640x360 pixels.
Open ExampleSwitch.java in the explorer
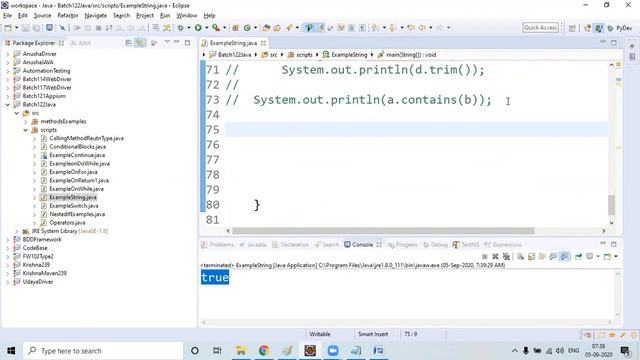[x=73, y=206]
